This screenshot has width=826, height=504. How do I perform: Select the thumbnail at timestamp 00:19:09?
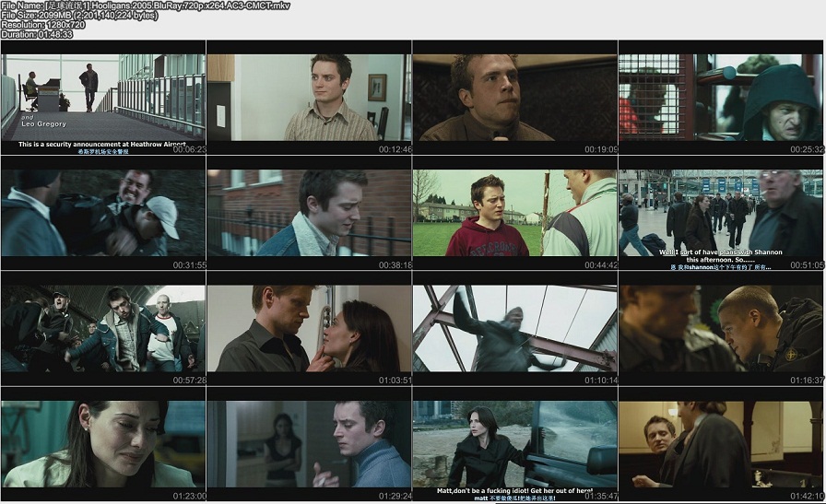pyautogui.click(x=514, y=98)
